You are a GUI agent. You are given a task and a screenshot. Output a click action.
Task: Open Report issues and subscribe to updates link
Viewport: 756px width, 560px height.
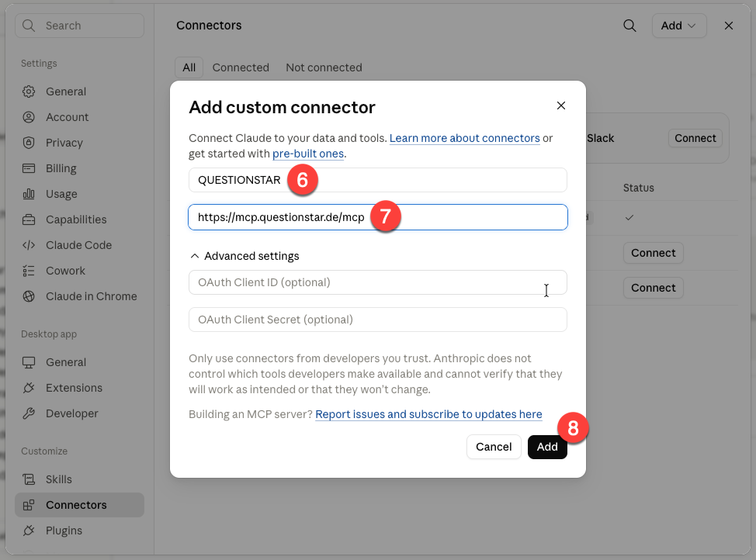click(428, 414)
